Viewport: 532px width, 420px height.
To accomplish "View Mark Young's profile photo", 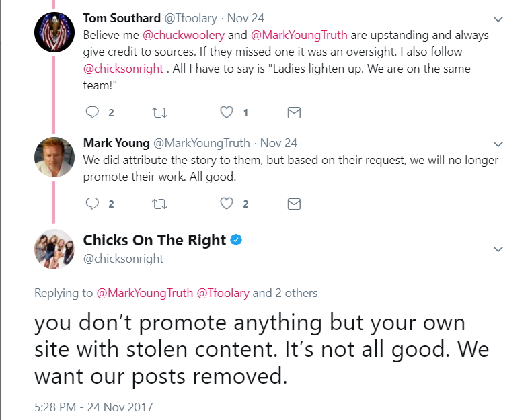I will (54, 157).
